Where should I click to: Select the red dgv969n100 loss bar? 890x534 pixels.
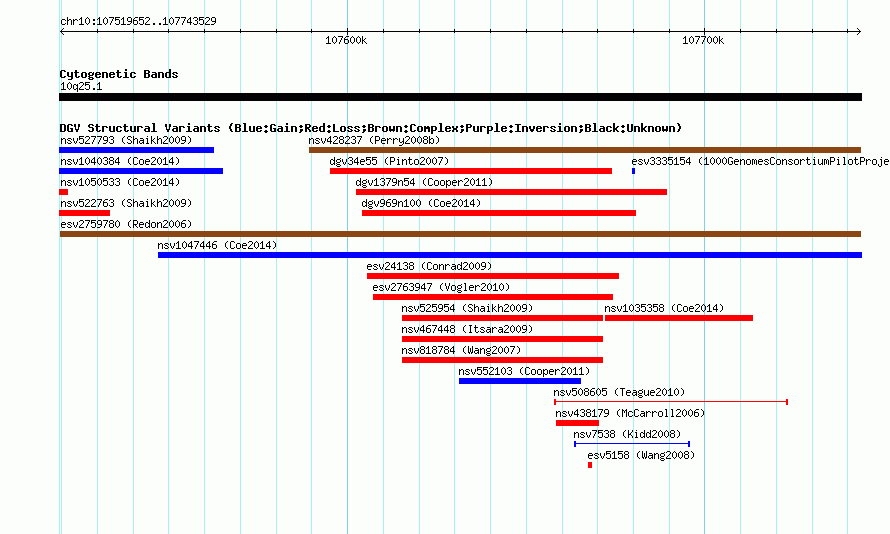click(499, 213)
